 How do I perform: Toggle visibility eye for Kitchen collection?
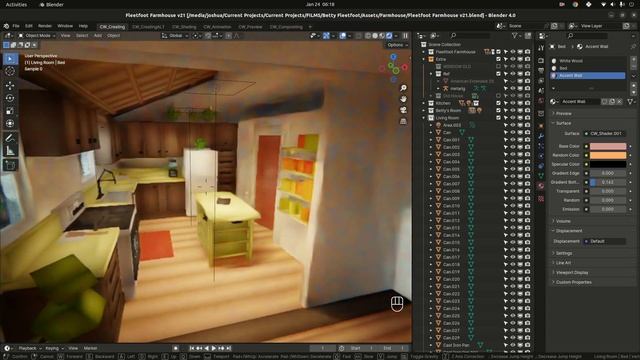click(513, 103)
